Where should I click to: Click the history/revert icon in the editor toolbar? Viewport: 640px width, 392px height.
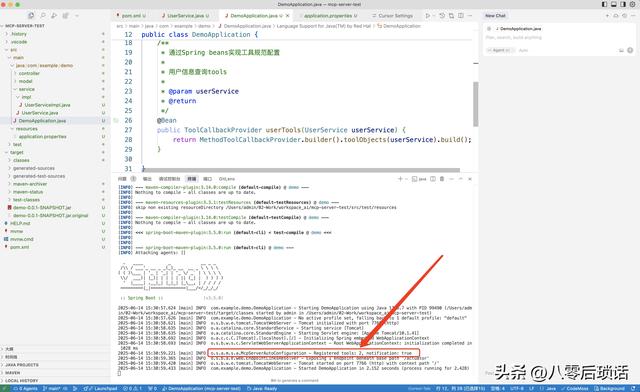[x=442, y=16]
